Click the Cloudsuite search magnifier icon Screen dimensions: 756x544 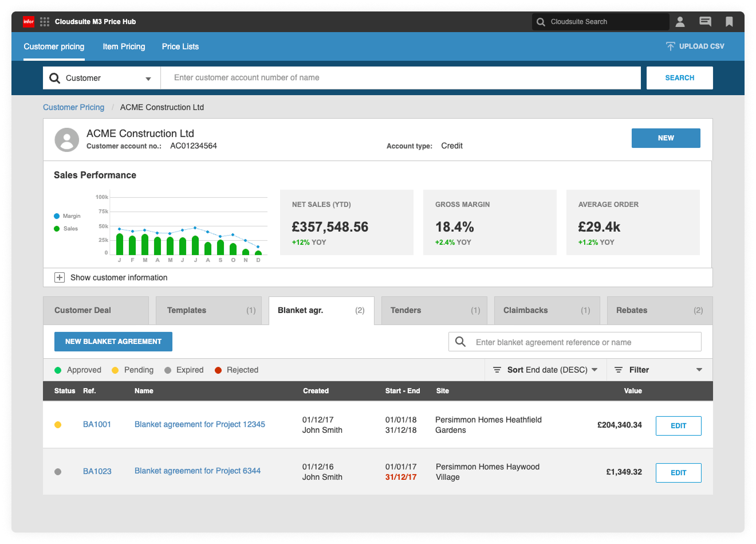pyautogui.click(x=541, y=22)
